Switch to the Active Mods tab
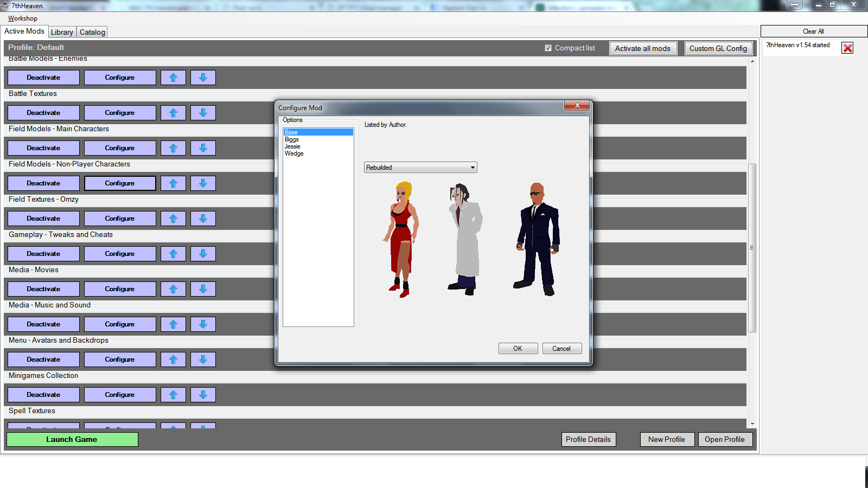868x488 pixels. click(24, 31)
